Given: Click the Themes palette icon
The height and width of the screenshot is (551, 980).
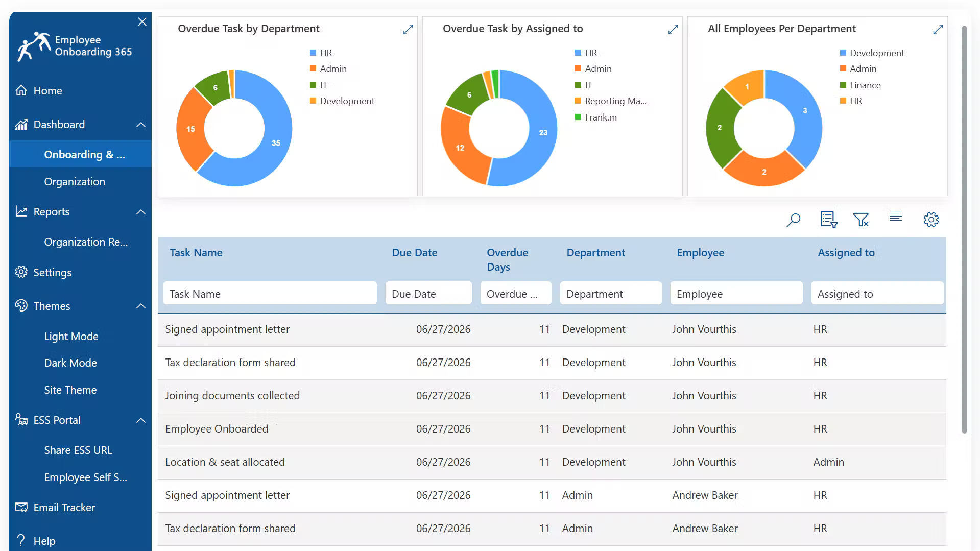Looking at the screenshot, I should point(21,305).
